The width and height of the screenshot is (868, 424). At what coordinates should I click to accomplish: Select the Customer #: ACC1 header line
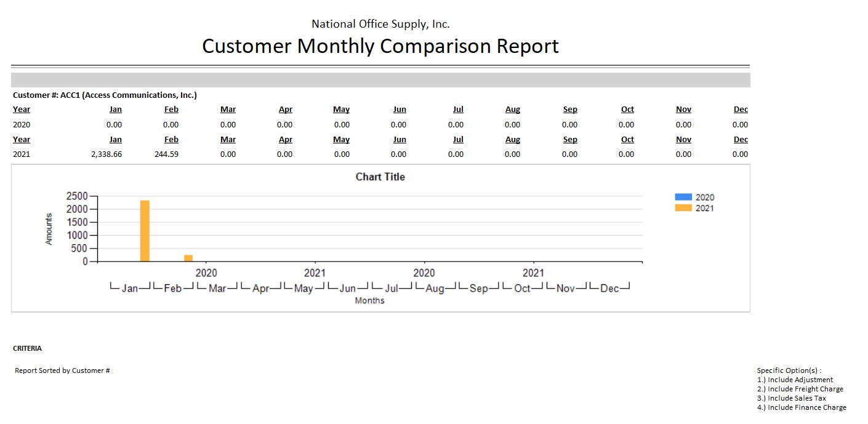click(105, 95)
